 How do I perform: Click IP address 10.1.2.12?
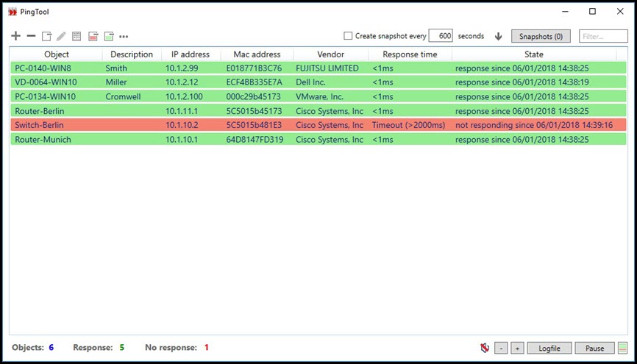(x=182, y=82)
